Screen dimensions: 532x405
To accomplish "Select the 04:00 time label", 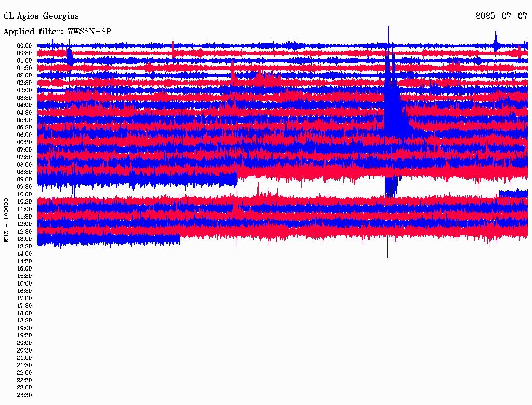I will (24, 105).
